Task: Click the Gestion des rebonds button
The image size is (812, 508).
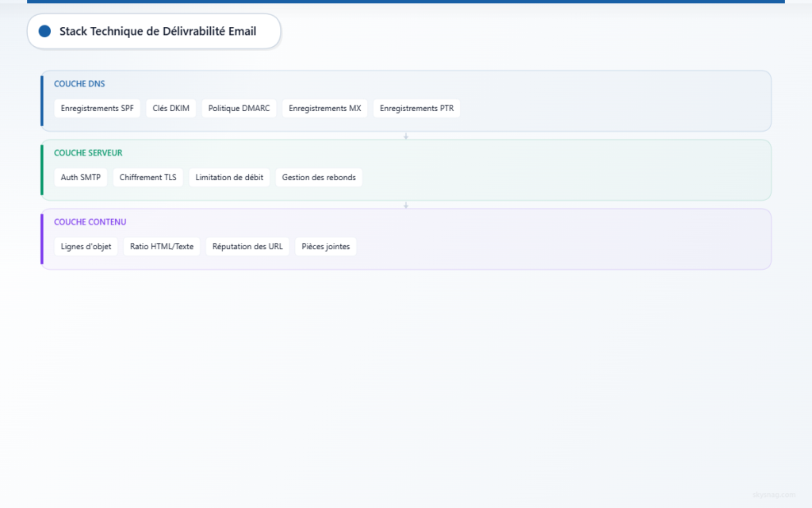Action: [319, 177]
